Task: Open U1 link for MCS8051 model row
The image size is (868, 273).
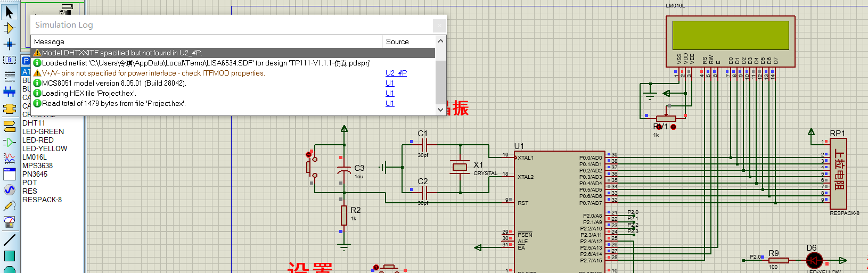Action: click(390, 83)
